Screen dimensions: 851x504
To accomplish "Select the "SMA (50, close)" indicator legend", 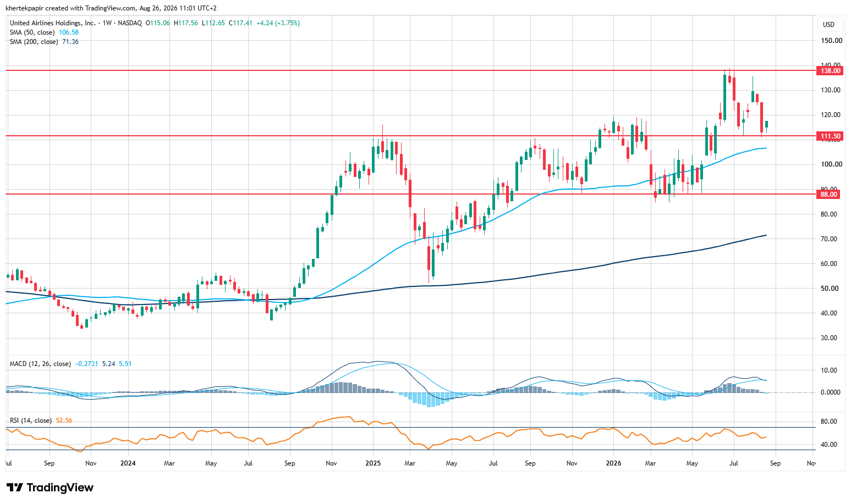I will point(32,32).
